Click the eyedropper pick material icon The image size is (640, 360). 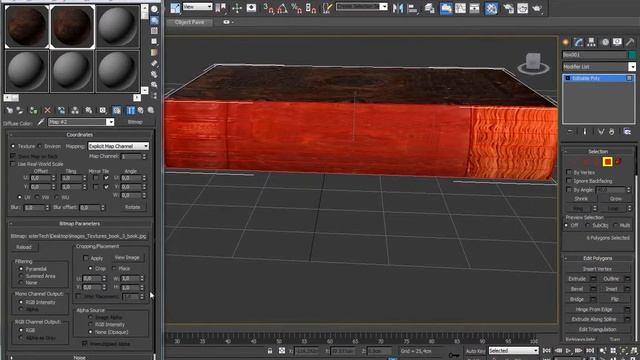[41, 122]
